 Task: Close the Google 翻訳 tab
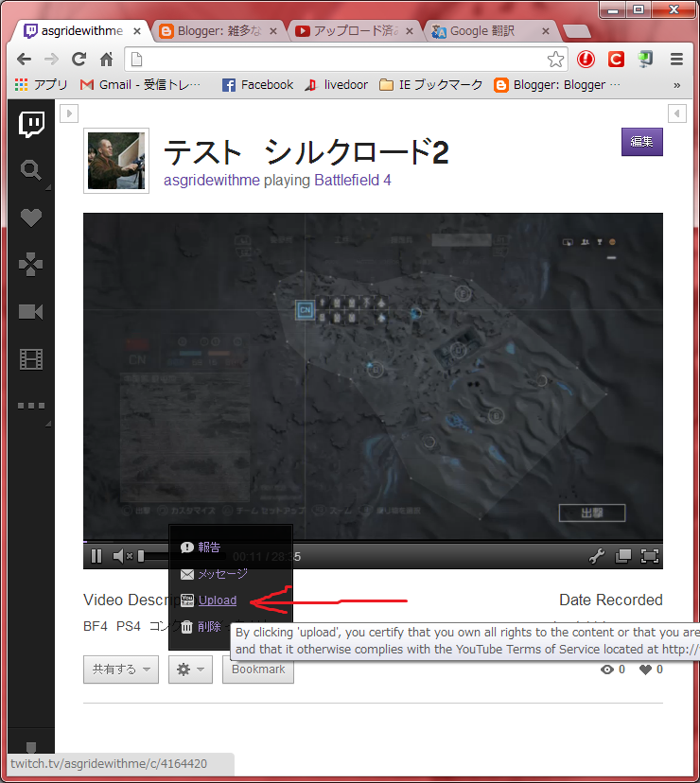coord(546,31)
